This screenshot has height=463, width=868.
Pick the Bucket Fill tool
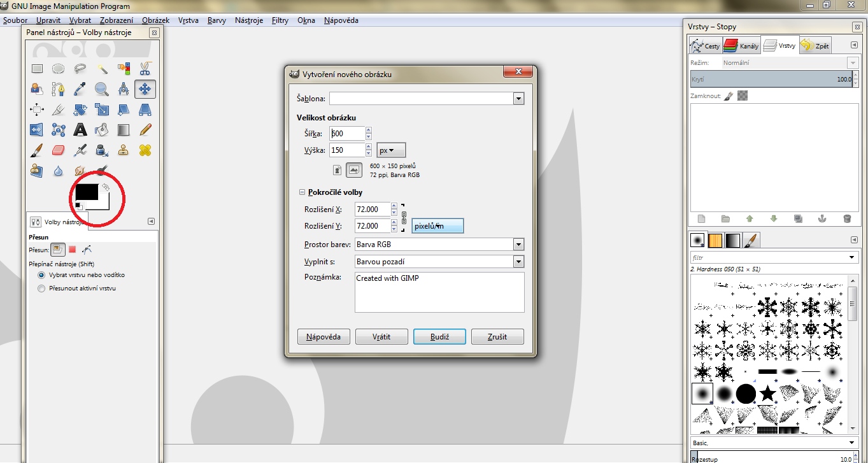pyautogui.click(x=102, y=130)
